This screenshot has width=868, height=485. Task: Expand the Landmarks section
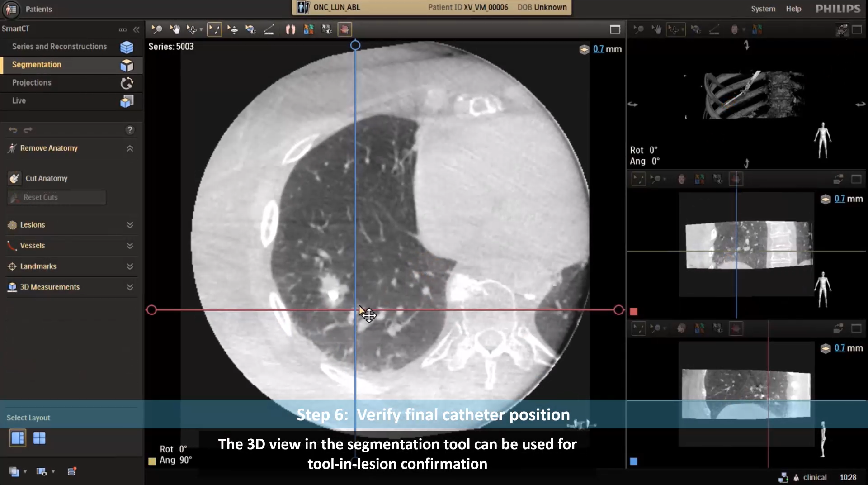point(130,266)
